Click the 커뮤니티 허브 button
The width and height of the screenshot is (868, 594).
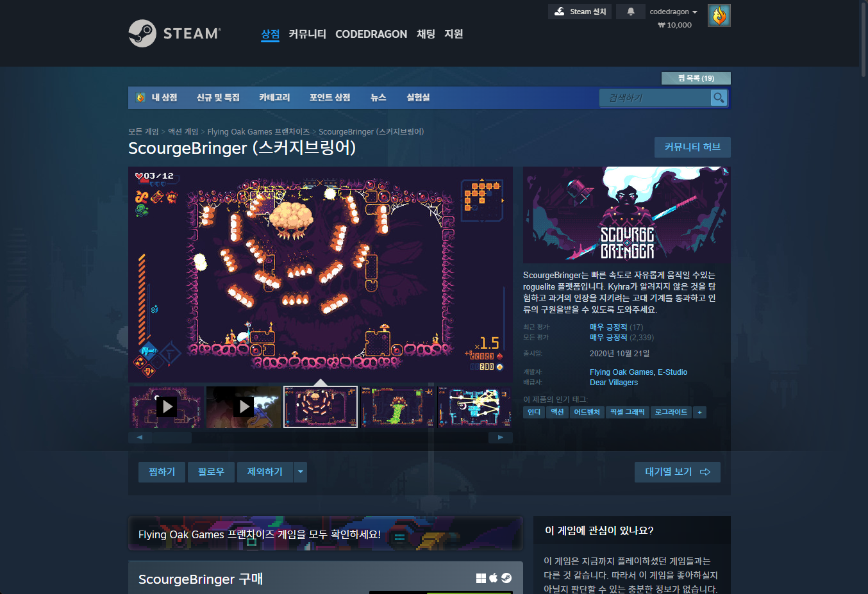point(692,147)
